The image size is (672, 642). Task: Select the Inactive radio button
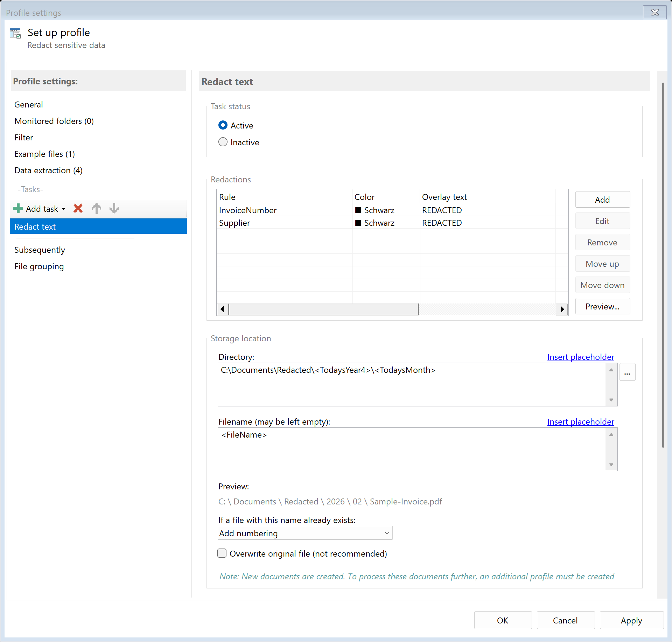click(x=223, y=142)
